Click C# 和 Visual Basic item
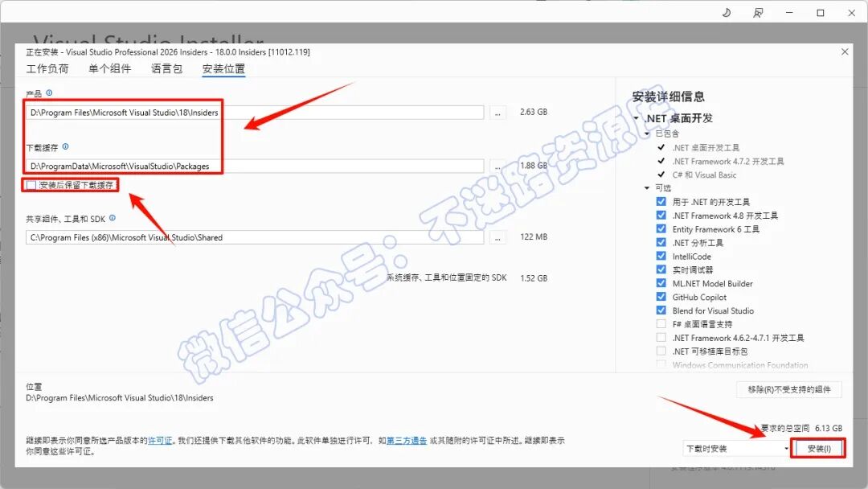868x489 pixels. click(704, 175)
